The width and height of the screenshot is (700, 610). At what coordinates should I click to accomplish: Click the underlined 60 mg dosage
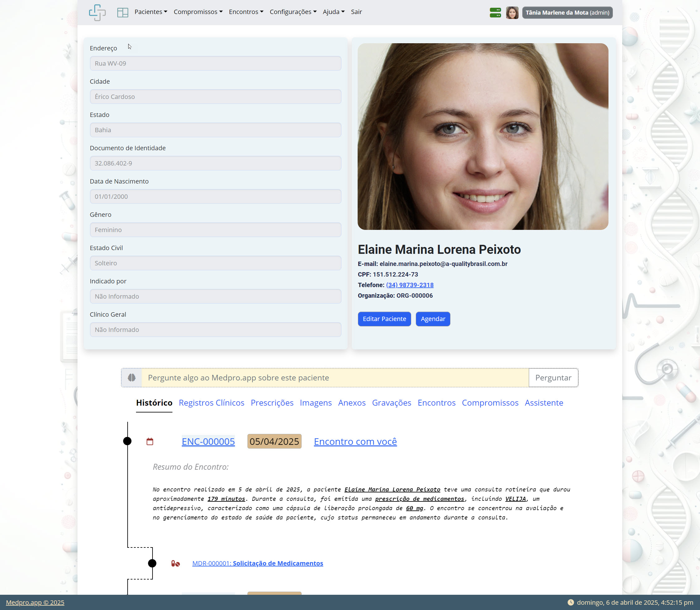coord(414,508)
